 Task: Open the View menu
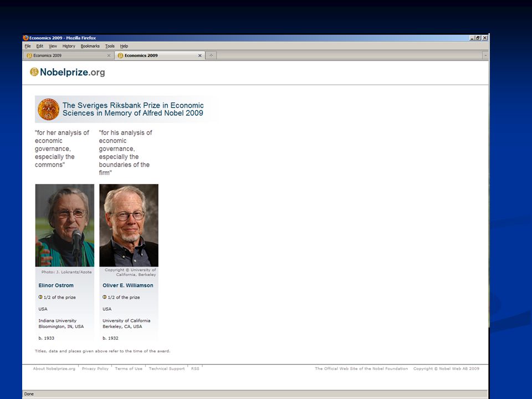[x=53, y=46]
